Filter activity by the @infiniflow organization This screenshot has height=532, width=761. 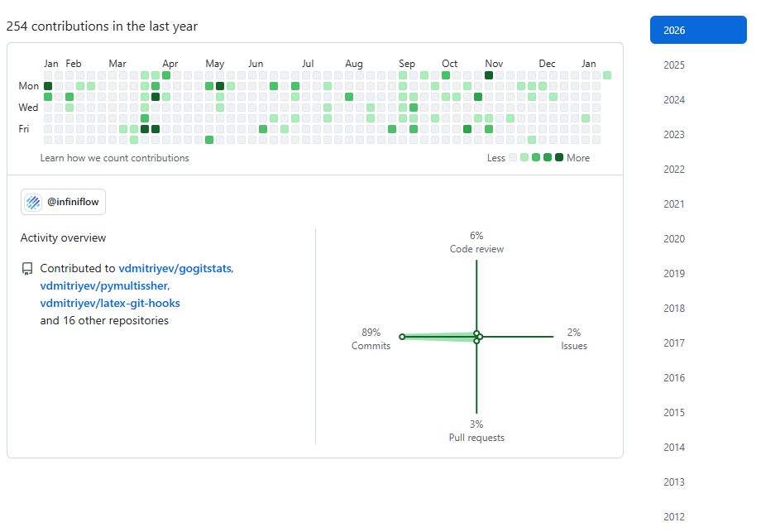tap(63, 202)
